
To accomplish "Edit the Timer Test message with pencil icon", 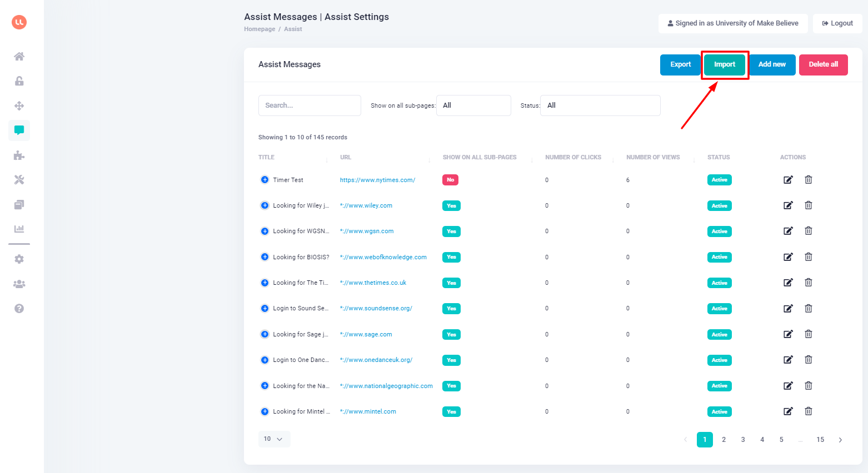I will tap(787, 179).
